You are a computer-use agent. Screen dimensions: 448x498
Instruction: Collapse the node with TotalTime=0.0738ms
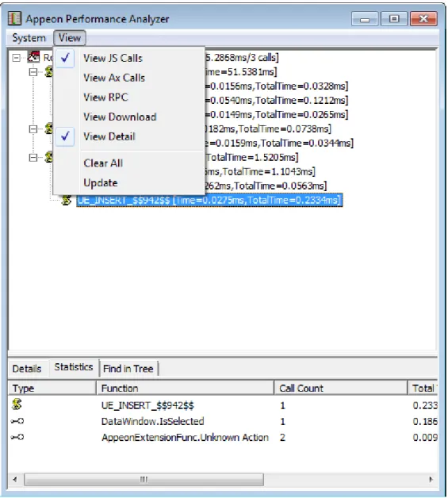click(x=33, y=129)
